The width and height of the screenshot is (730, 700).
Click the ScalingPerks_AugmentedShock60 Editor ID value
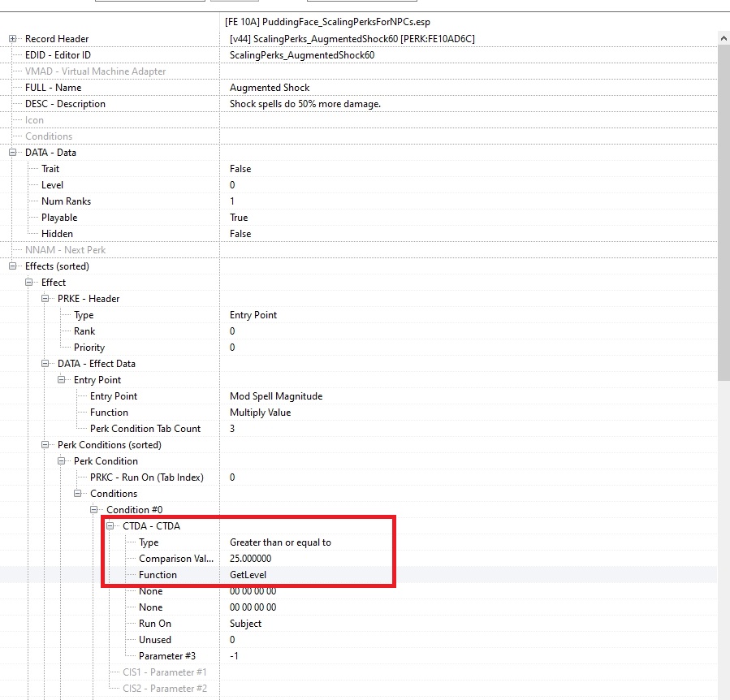pyautogui.click(x=302, y=55)
